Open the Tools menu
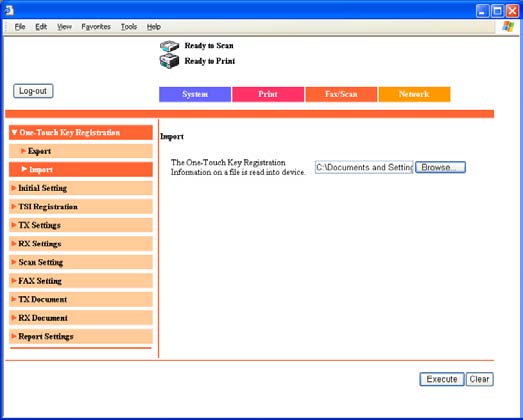The image size is (523, 420). [129, 27]
